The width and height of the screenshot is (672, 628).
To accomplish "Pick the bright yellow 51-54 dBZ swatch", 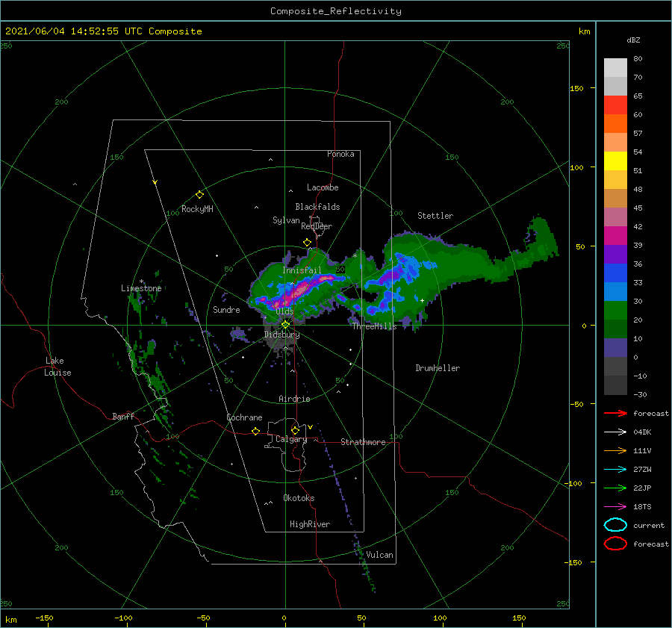I will point(615,161).
